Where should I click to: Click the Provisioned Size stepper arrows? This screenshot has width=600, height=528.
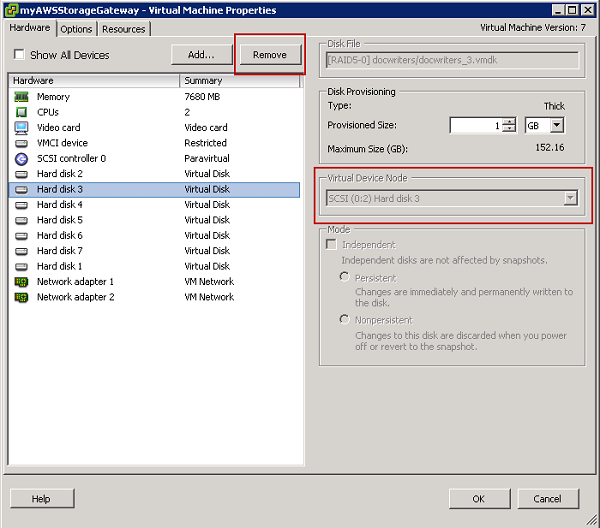(509, 125)
